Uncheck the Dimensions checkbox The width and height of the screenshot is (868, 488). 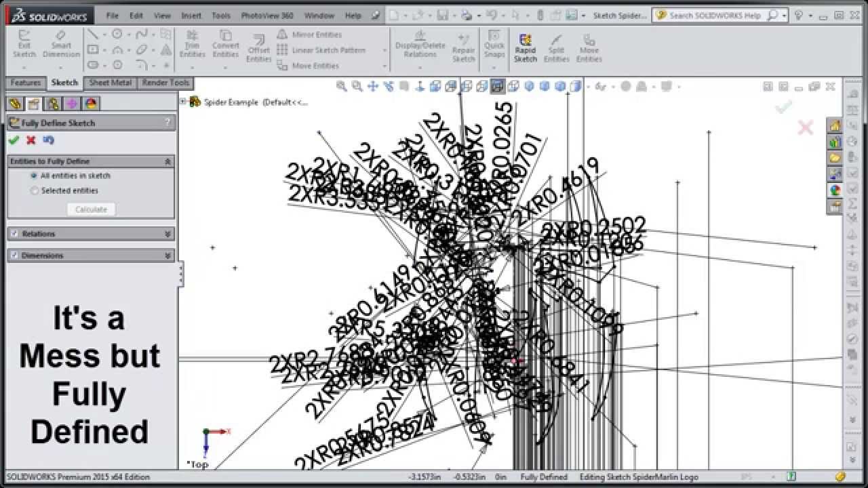pos(13,256)
